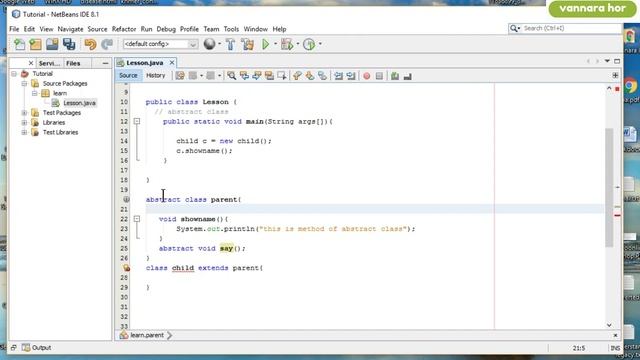The width and height of the screenshot is (640, 360).
Task: Open the Run Project dropdown arrow
Action: 276,44
